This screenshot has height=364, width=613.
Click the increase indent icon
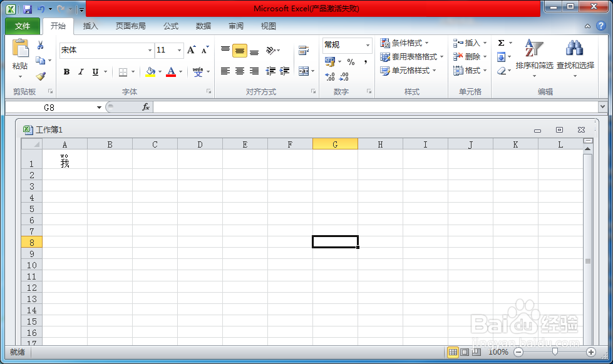285,71
